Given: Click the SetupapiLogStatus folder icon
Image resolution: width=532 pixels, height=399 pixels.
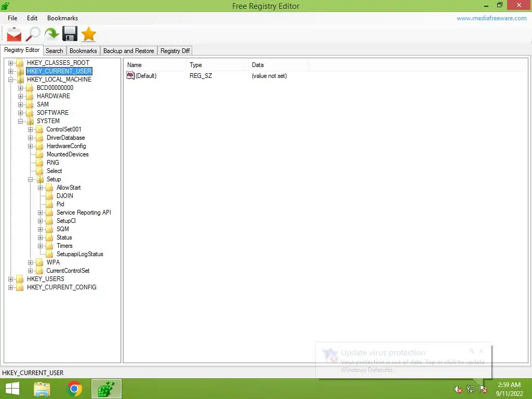Looking at the screenshot, I should coord(49,254).
